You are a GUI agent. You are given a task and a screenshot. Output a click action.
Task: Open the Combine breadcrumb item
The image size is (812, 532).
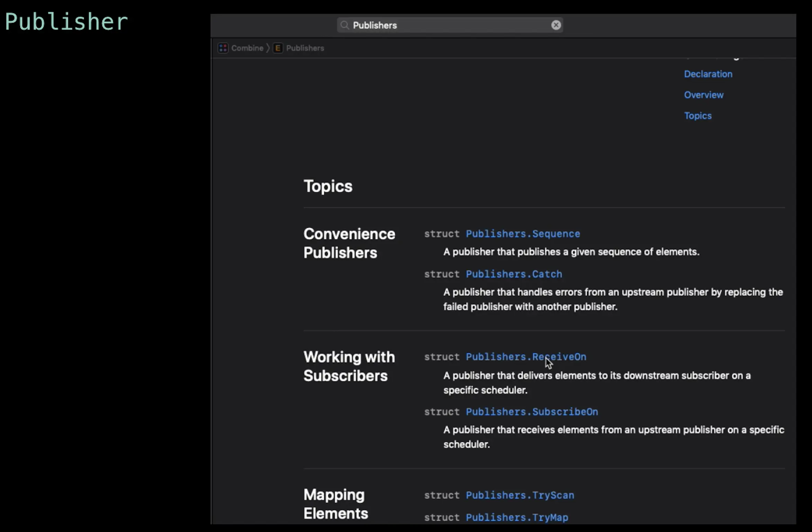[247, 48]
